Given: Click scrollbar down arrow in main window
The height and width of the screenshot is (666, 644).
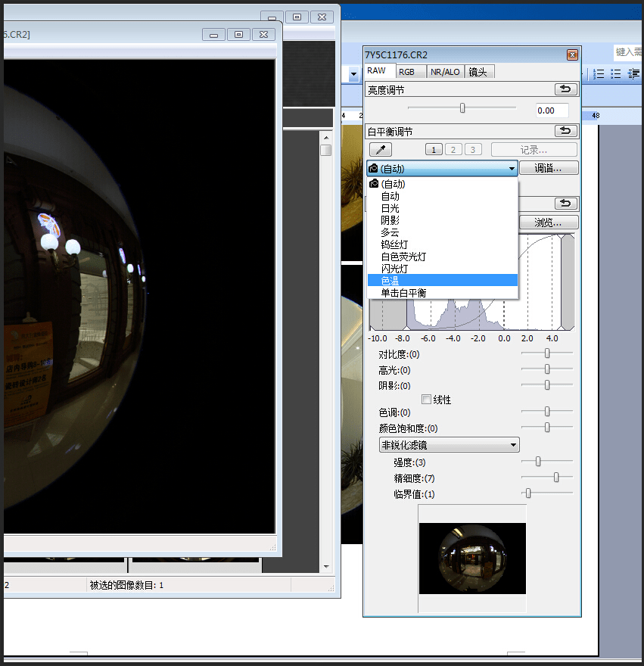Looking at the screenshot, I should pos(326,566).
